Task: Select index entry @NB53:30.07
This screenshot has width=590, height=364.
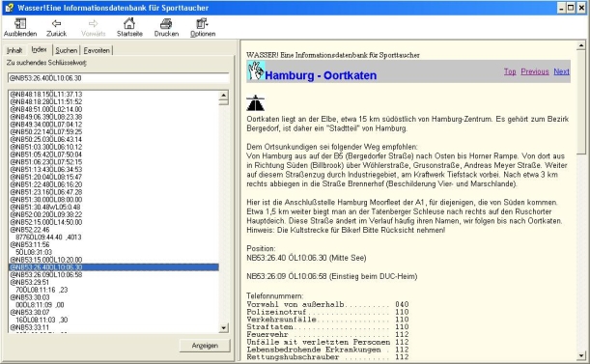Action: tap(29, 313)
